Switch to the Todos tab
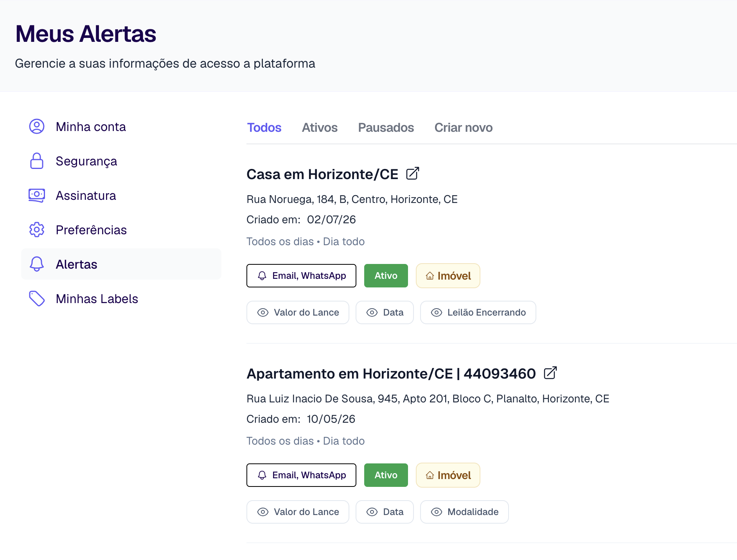737x560 pixels. click(264, 127)
